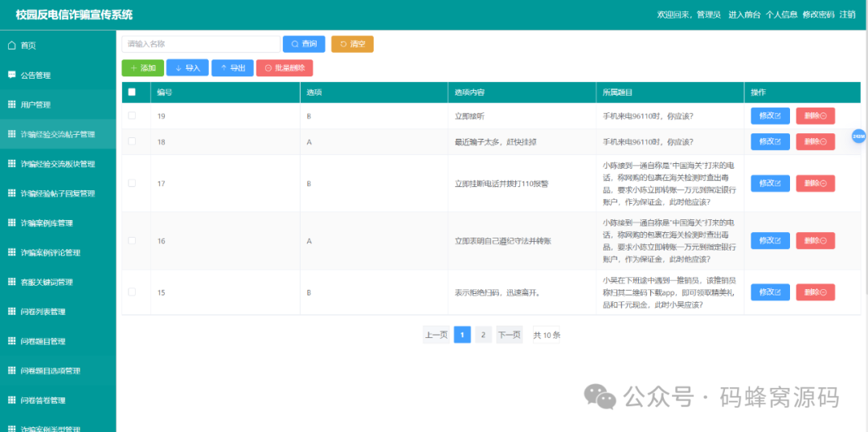Click the grid icon beside 诈骗案例库管理

(x=11, y=223)
